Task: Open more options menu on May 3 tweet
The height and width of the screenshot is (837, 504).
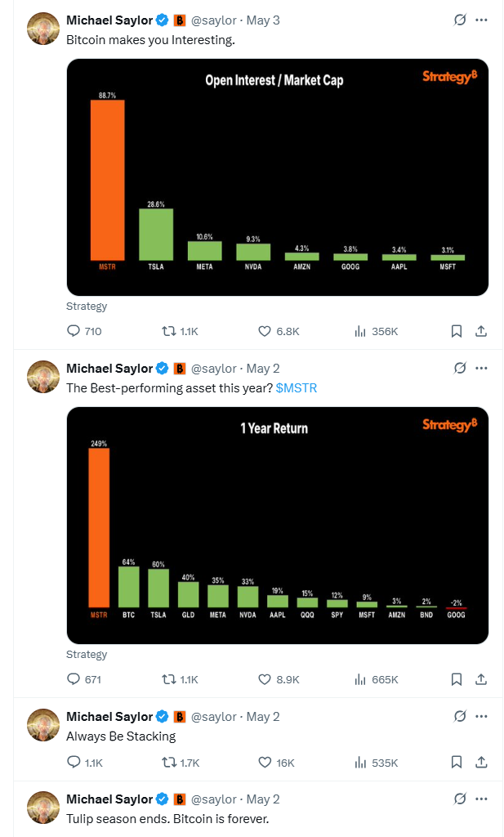Action: (x=481, y=20)
